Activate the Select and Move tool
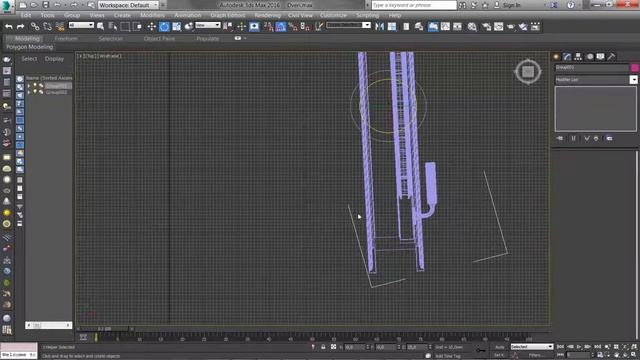Image resolution: width=640 pixels, height=360 pixels. pos(151,27)
